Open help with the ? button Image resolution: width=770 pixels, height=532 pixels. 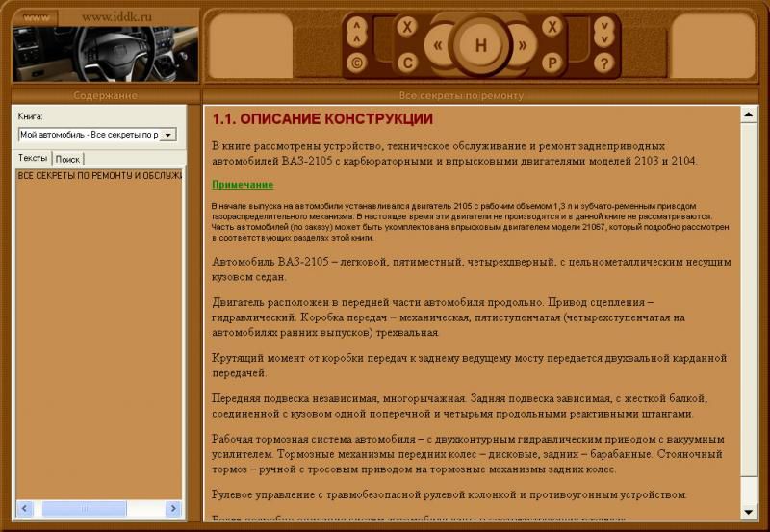pos(603,63)
